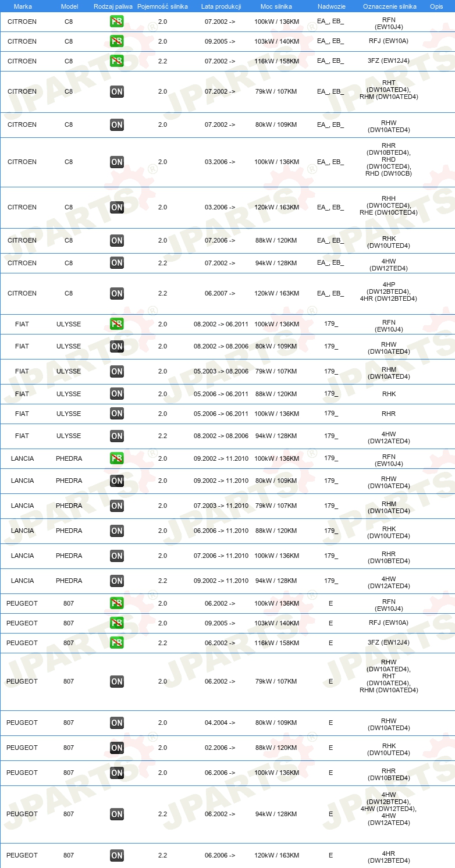The image size is (455, 868).
Task: Click diesel icon in Citroen C8 2.0 120kW row
Action: tap(117, 207)
